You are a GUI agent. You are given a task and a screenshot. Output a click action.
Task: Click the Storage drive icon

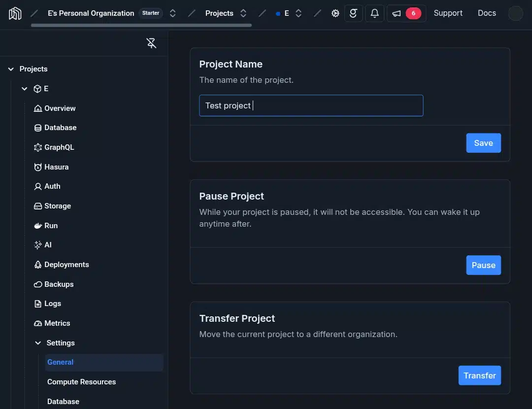pos(37,206)
